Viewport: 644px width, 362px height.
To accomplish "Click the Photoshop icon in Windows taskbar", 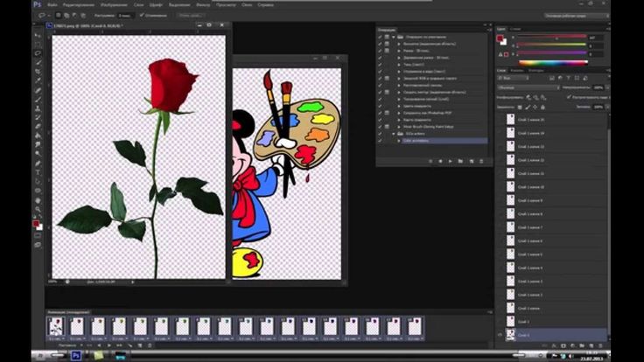I will point(76,356).
